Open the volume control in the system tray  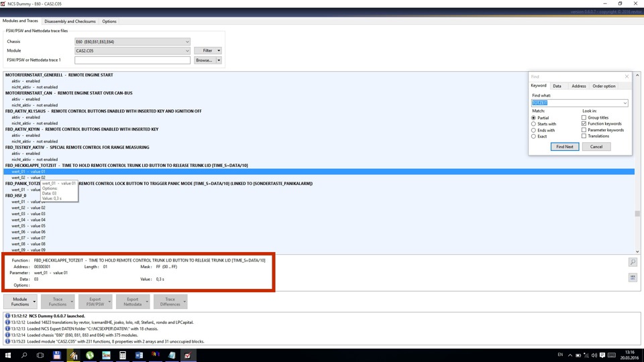[x=594, y=355]
